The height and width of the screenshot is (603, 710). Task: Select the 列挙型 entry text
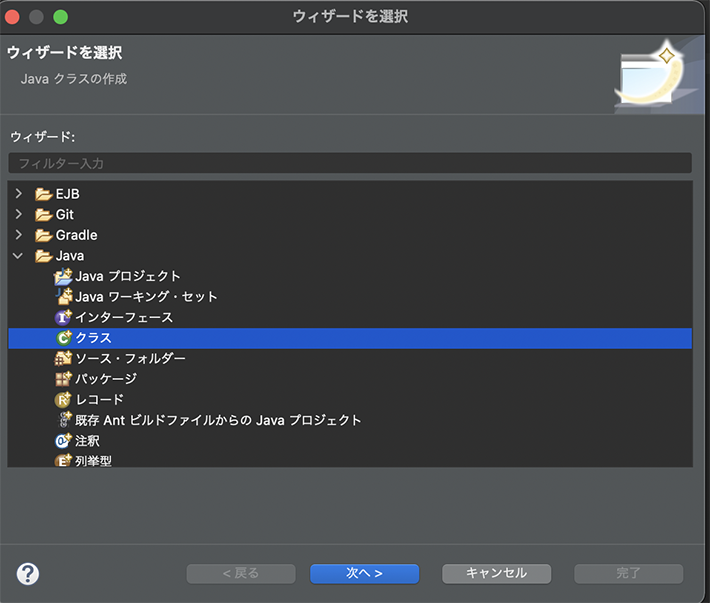tap(93, 461)
